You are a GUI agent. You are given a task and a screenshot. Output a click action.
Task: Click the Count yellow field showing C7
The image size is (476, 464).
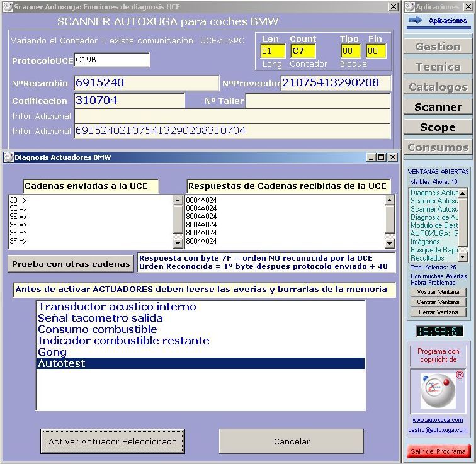[303, 50]
